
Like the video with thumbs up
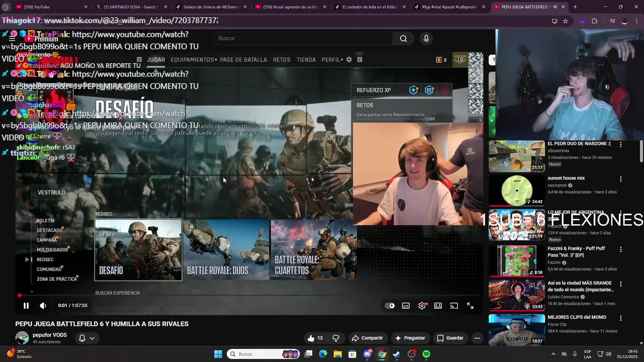point(315,338)
